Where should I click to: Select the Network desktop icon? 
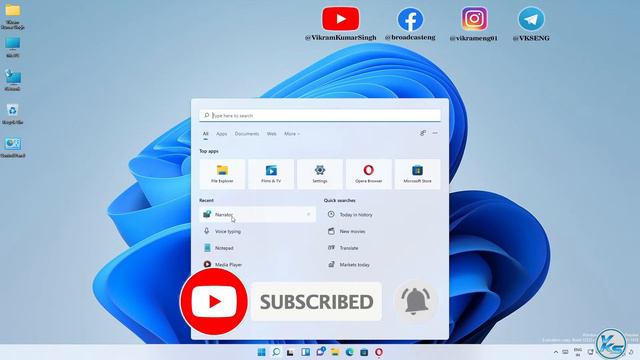(x=13, y=80)
